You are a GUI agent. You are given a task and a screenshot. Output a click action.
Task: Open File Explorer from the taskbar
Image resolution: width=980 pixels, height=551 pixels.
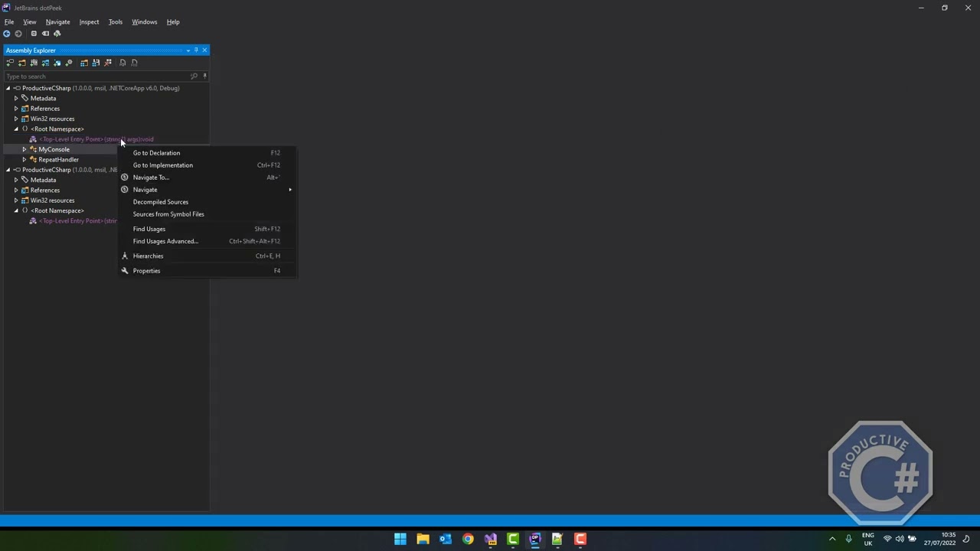point(423,539)
